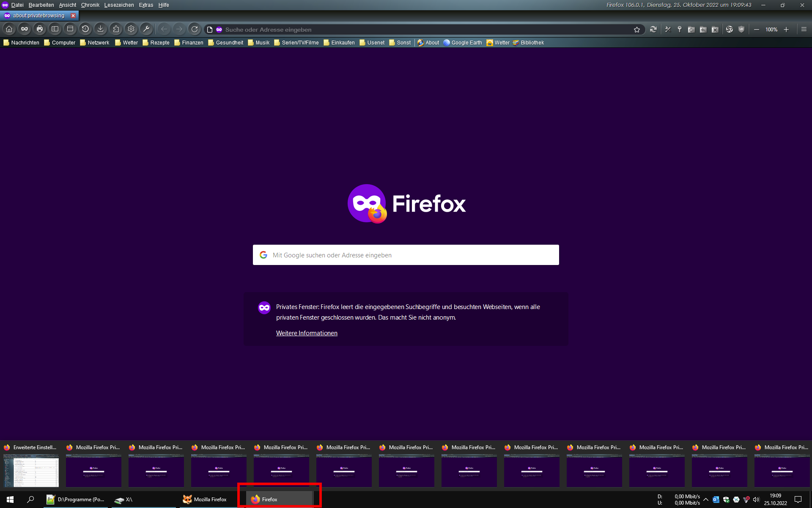Reload the page with refresh button
Screen dimensions: 812x508
tap(195, 29)
